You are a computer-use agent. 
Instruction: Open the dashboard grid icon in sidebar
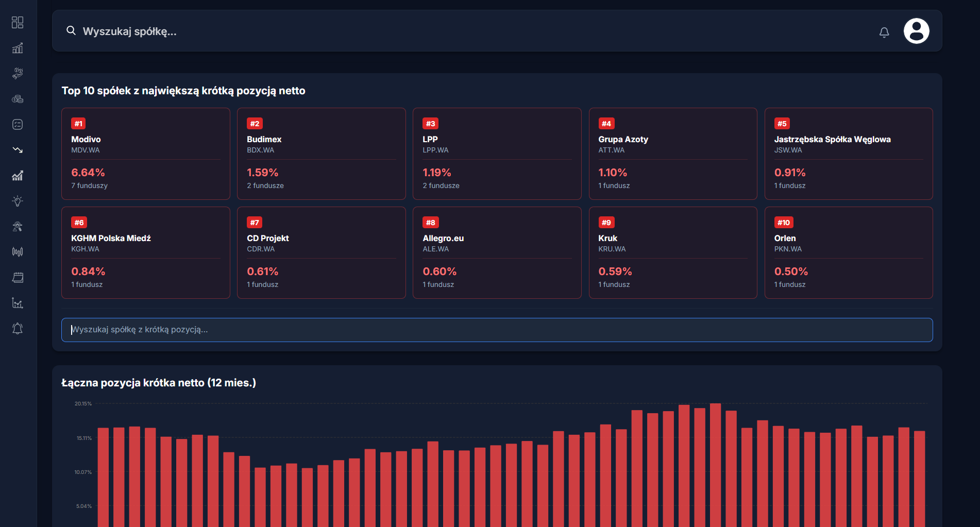pos(18,22)
